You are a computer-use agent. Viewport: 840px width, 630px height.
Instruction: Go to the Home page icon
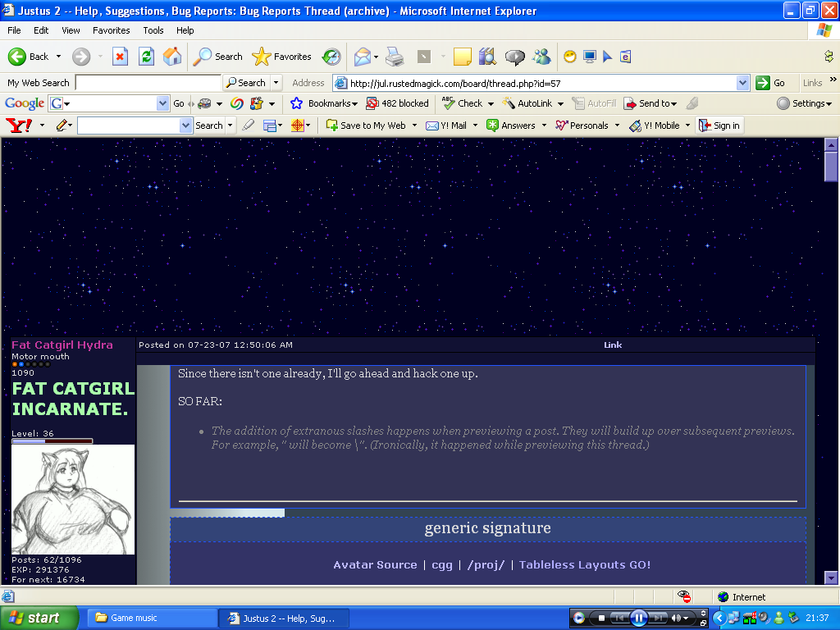pyautogui.click(x=172, y=57)
